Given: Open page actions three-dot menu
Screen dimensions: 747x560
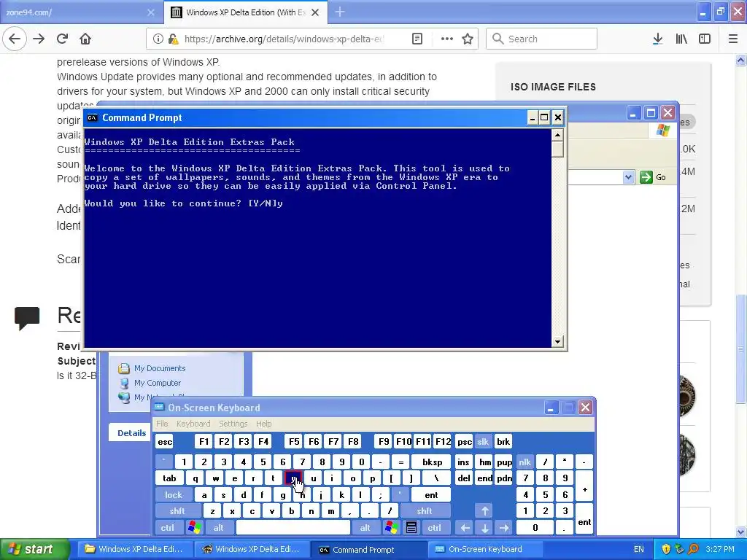Looking at the screenshot, I should click(447, 39).
